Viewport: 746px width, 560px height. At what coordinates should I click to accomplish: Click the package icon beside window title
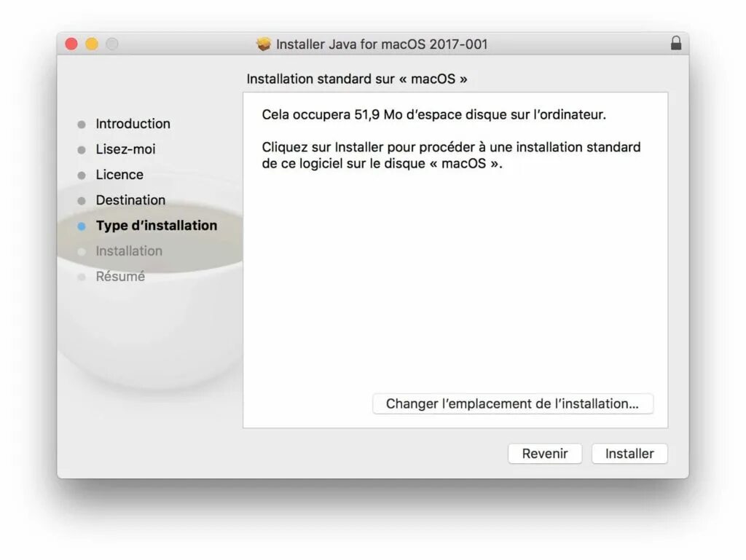click(x=263, y=44)
